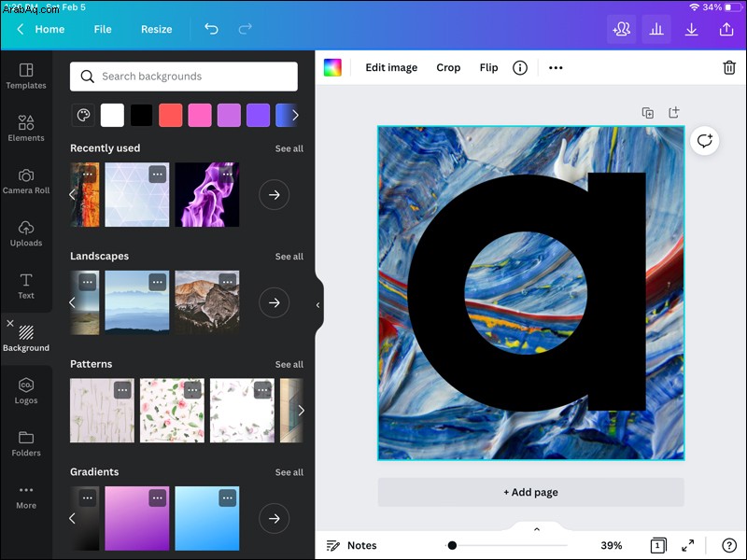Screen dimensions: 747x560
Task: Open the Templates panel
Action: (26, 77)
